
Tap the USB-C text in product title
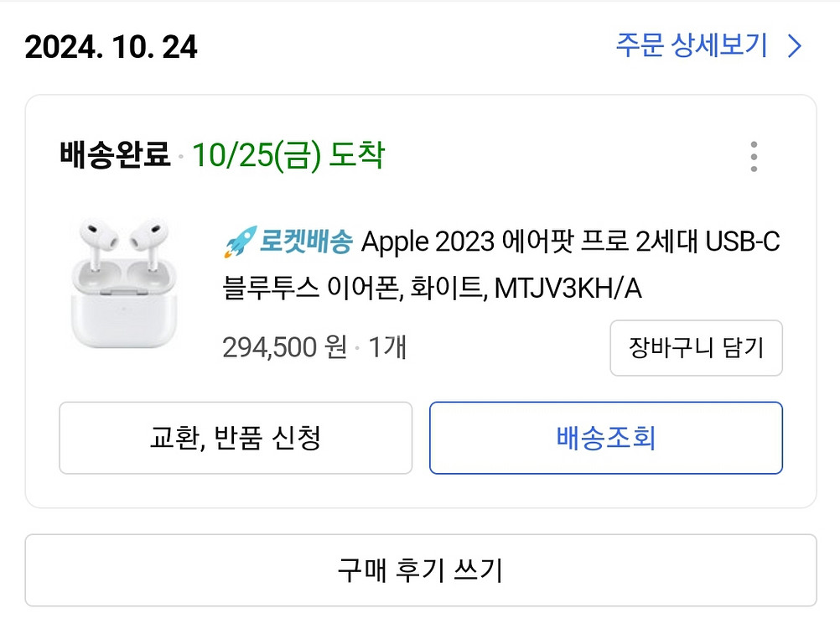[x=743, y=242]
